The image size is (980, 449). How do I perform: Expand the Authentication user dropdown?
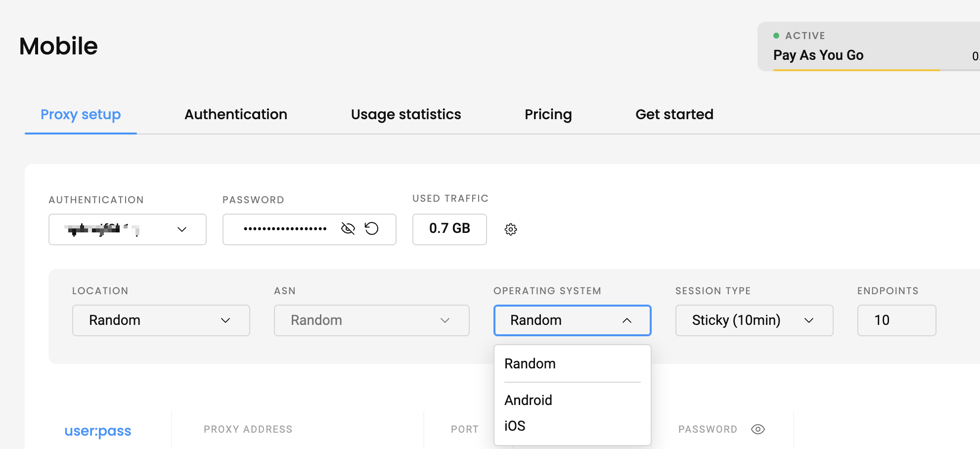tap(128, 229)
